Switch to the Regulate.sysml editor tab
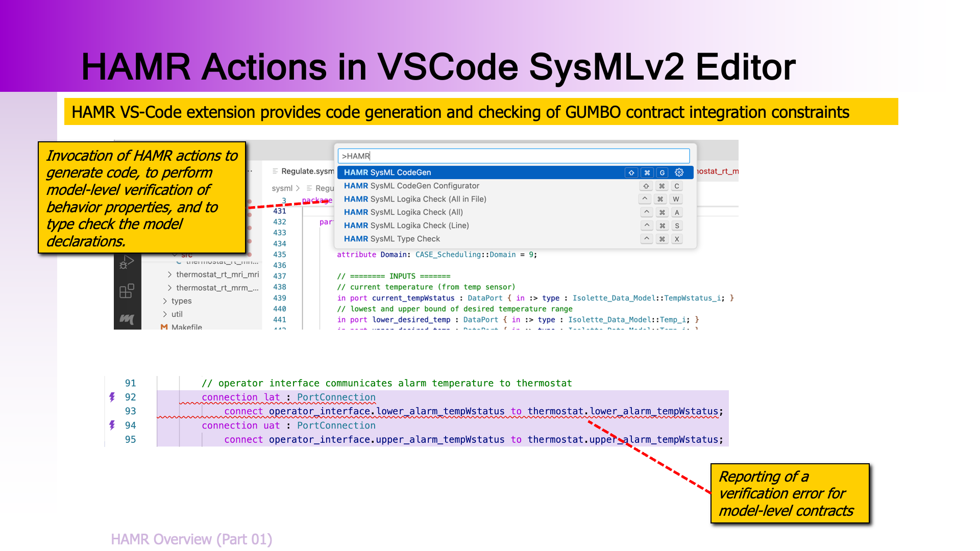Image resolution: width=980 pixels, height=551 pixels. [x=307, y=171]
